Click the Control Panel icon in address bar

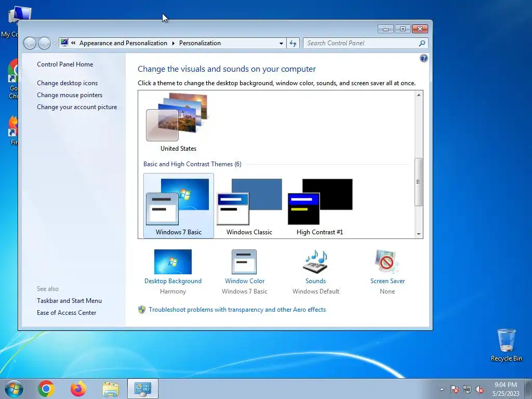[x=64, y=43]
